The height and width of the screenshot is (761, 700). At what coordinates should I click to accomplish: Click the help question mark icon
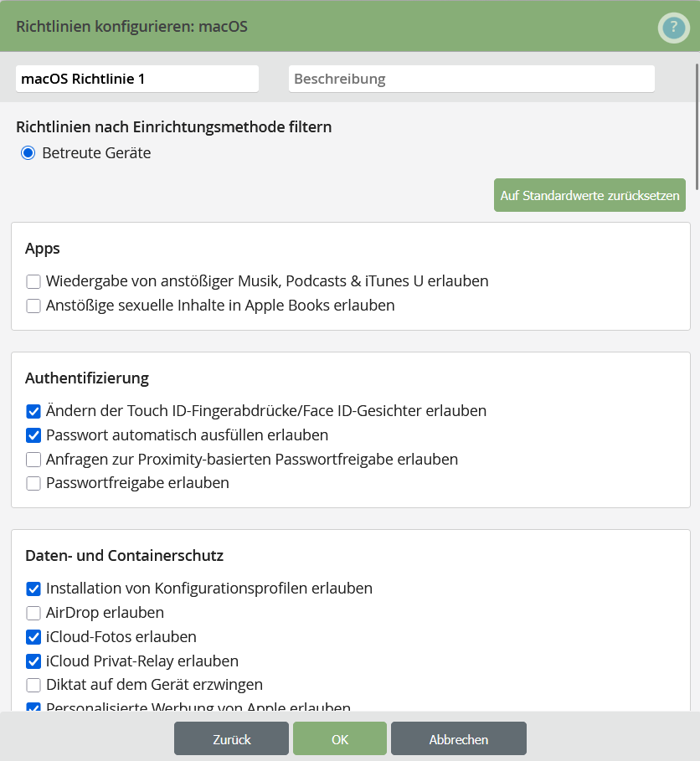pos(673,28)
